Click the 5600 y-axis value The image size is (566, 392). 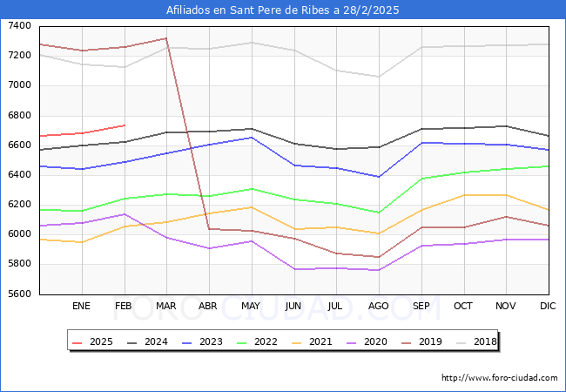click(19, 294)
